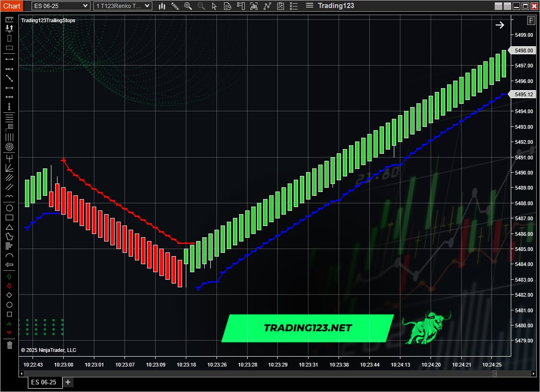Viewport: 540px width, 392px height.
Task: Toggle auto-scroll with the arrow at chart top-right
Action: coord(500,25)
